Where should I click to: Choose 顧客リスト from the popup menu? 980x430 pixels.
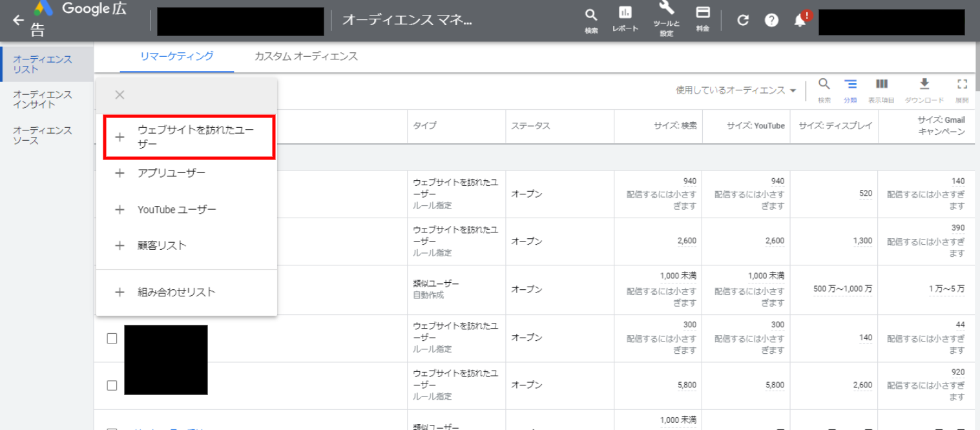tap(162, 245)
